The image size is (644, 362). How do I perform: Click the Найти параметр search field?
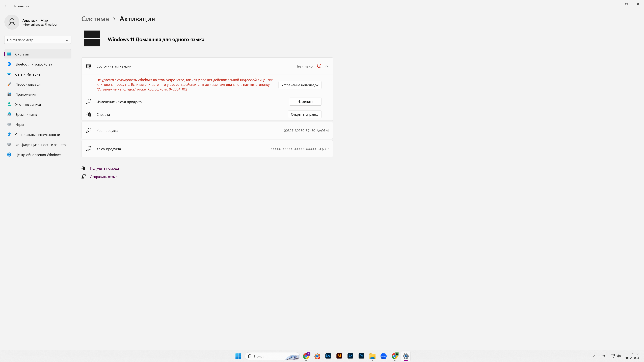(38, 40)
